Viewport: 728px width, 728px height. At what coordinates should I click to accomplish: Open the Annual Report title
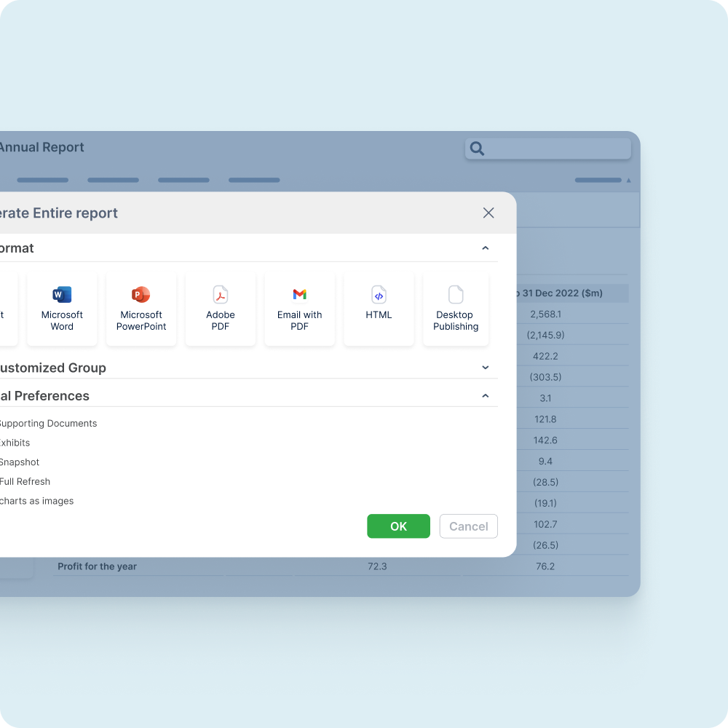pyautogui.click(x=41, y=147)
